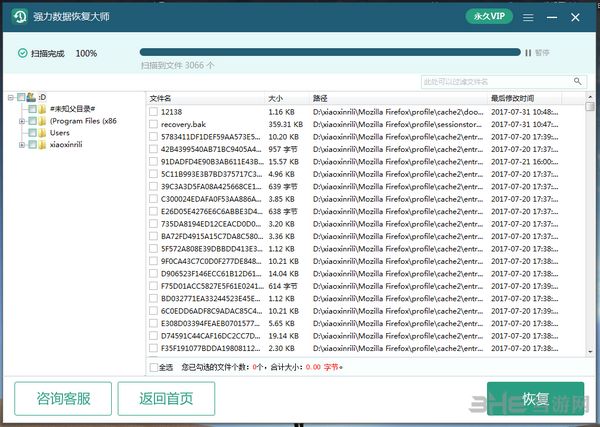Check the file 91DADFD4E90B3AB611E43B
The width and height of the screenshot is (600, 427).
[153, 161]
